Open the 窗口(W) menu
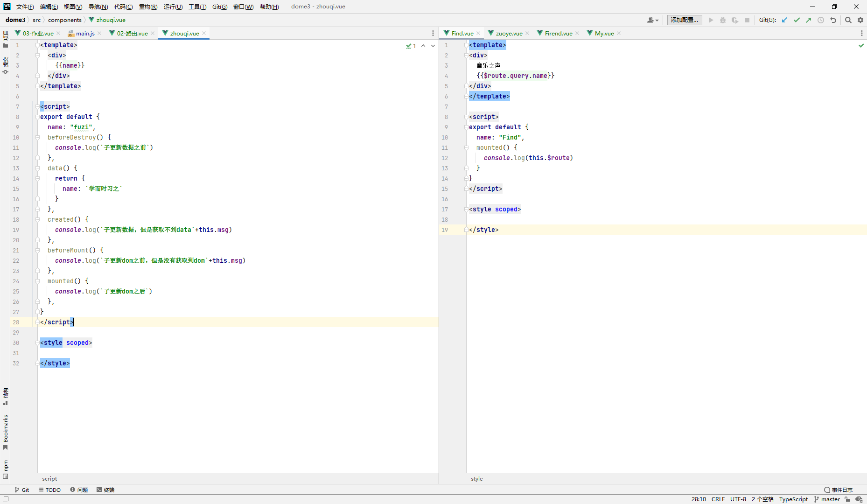This screenshot has height=504, width=867. pyautogui.click(x=243, y=7)
